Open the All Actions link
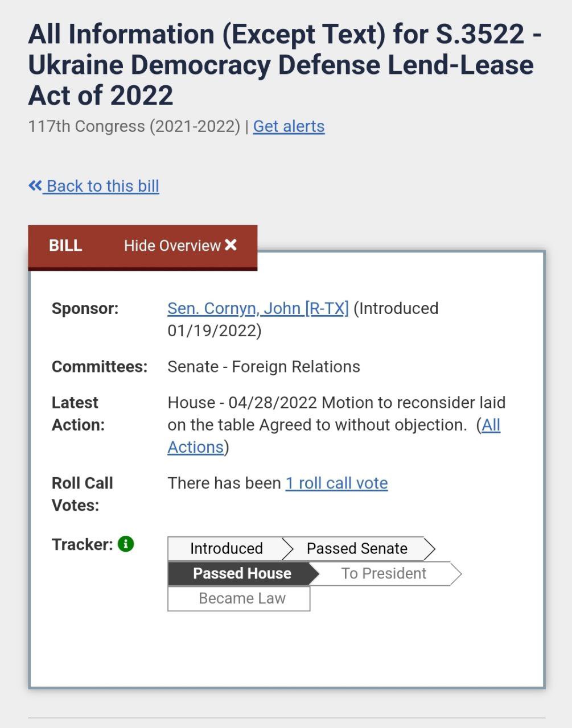 point(334,436)
